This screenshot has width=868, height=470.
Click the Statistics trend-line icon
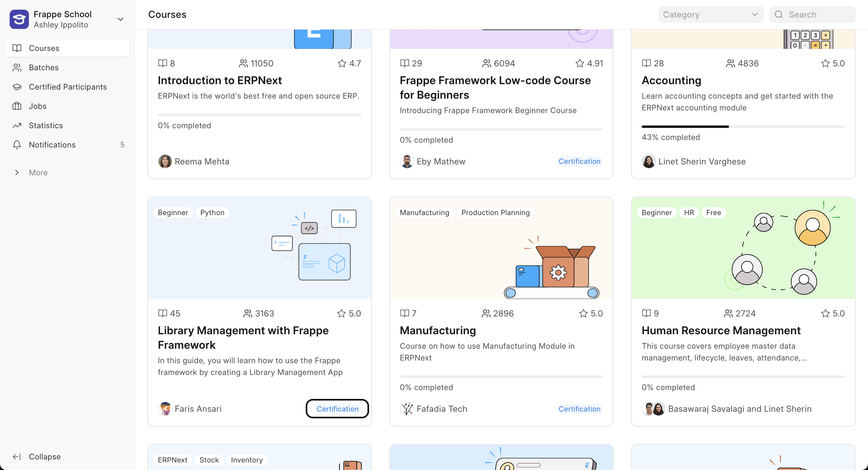(x=17, y=125)
